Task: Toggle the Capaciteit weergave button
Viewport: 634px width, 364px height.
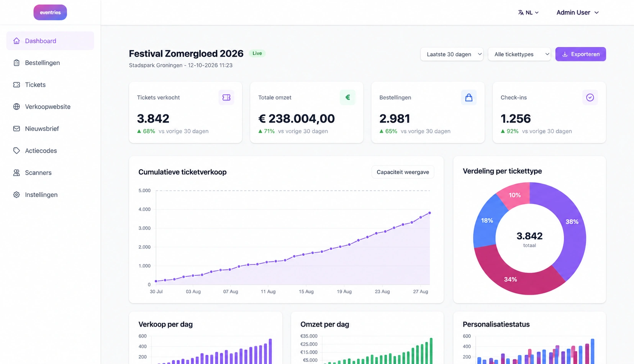Action: click(403, 172)
